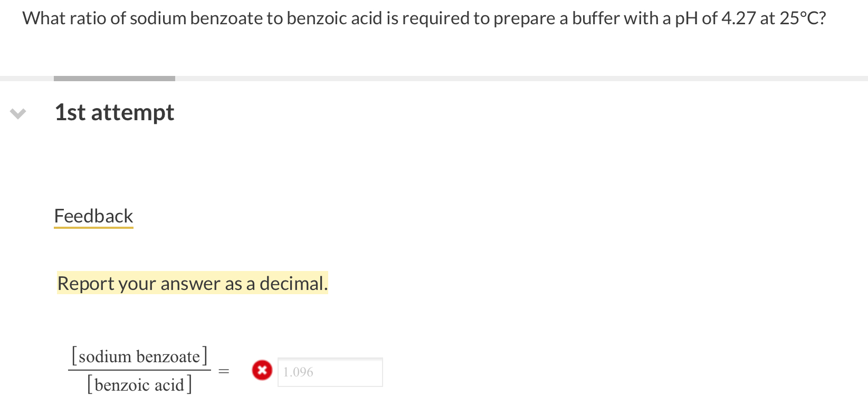Click the fraction bar between the concentration labels
The height and width of the screenshot is (407, 868).
139,371
